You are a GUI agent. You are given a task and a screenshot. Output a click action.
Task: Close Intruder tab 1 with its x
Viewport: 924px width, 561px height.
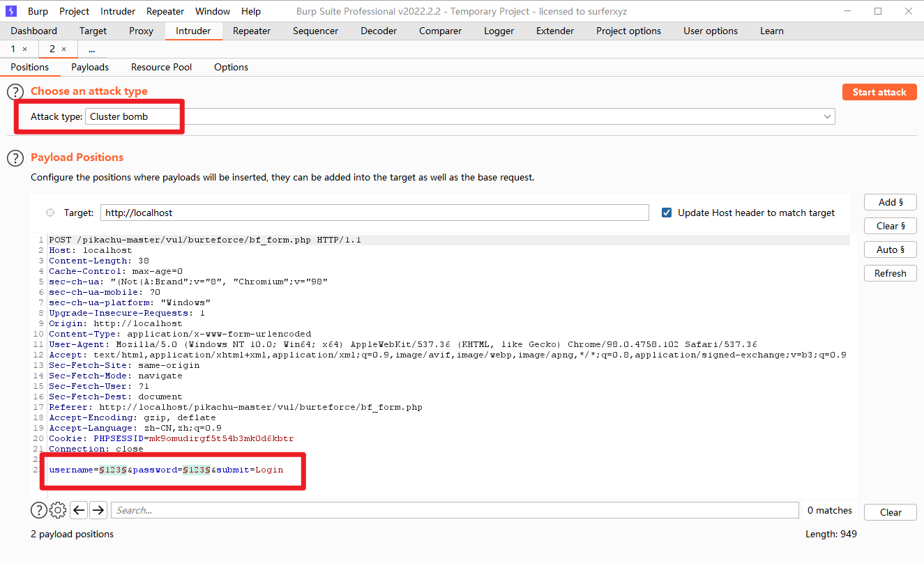[24, 49]
